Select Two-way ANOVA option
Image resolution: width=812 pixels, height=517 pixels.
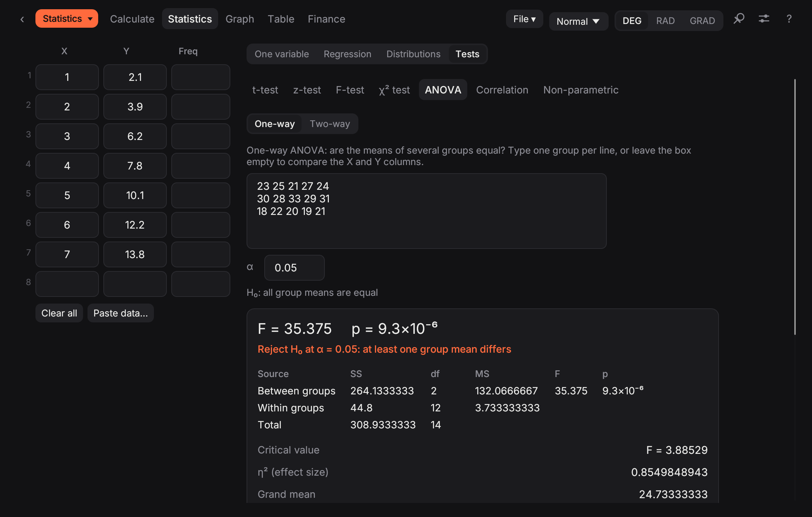click(x=330, y=124)
